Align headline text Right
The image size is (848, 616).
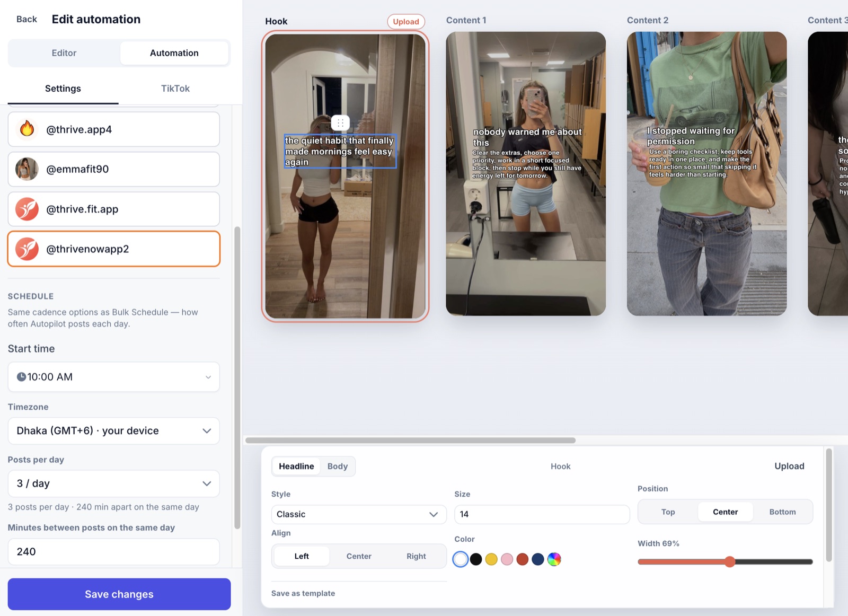(x=416, y=556)
